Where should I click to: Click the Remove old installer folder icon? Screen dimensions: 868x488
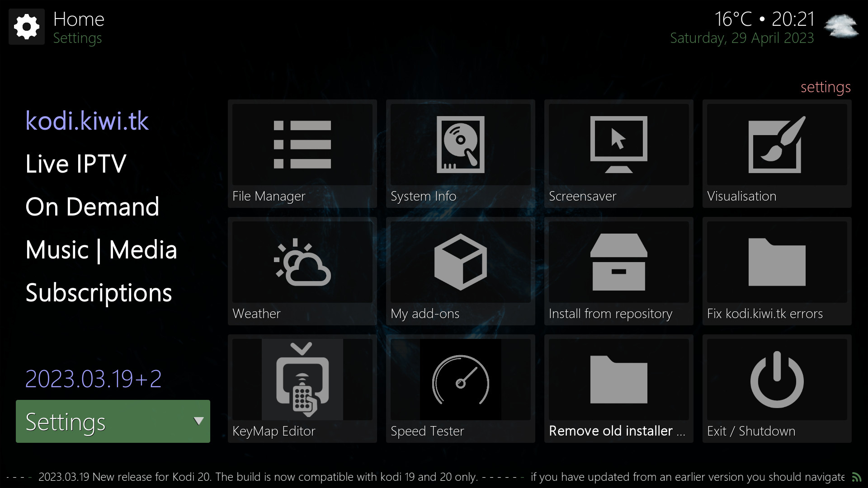[618, 380]
